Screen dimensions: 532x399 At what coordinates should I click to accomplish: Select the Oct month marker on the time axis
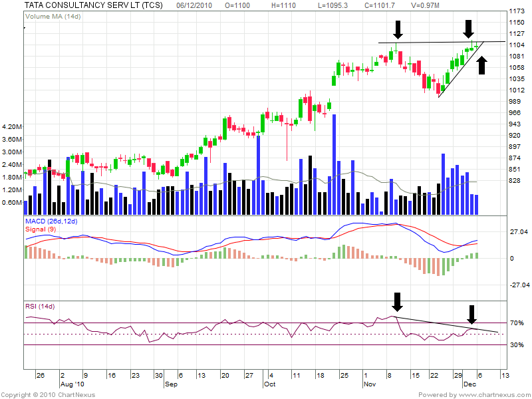pos(269,384)
